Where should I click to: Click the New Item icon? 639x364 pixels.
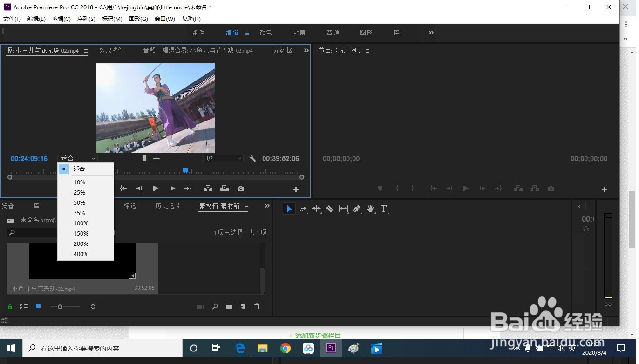(x=243, y=307)
